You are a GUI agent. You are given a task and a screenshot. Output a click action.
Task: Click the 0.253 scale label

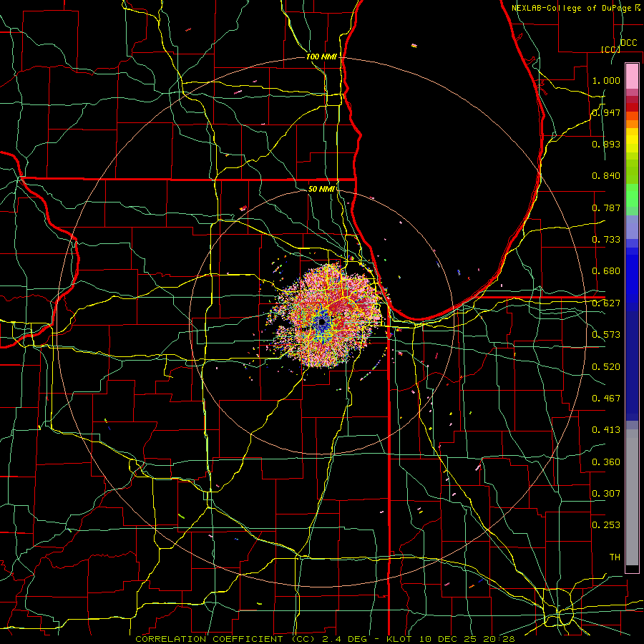[x=606, y=525]
